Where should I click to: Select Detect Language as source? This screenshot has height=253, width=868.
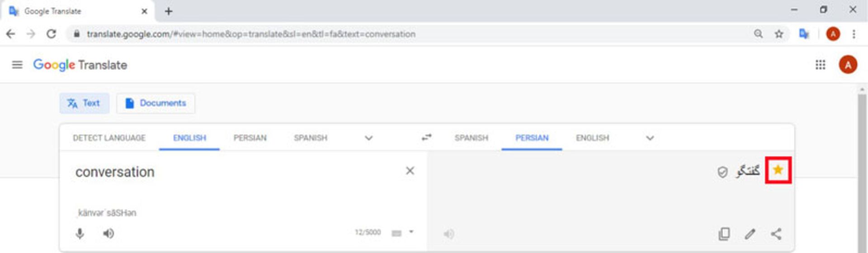(x=109, y=138)
